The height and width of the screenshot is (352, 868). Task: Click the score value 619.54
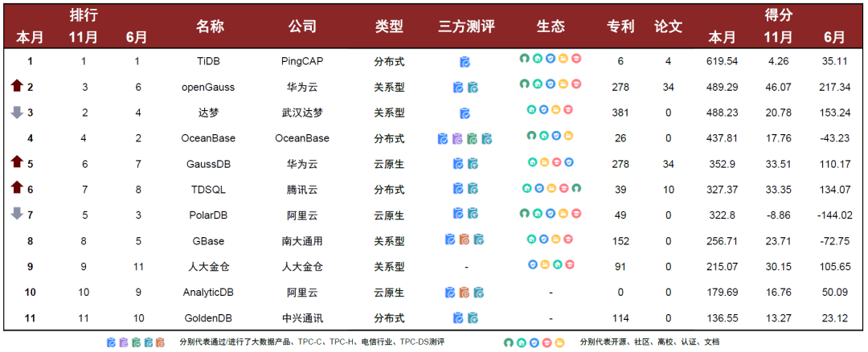pyautogui.click(x=723, y=61)
